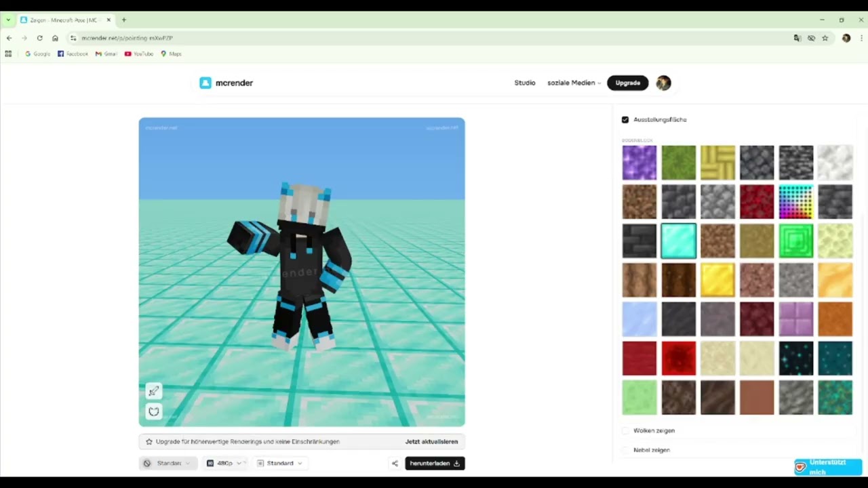Open the YouTube bookmark

point(139,54)
